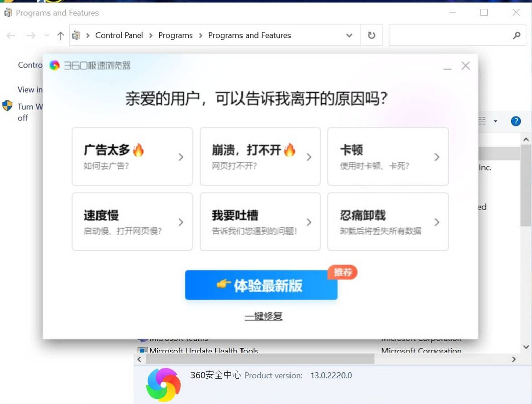Choose the 崩溃，打不开 reason card
This screenshot has height=404, width=532.
click(260, 157)
